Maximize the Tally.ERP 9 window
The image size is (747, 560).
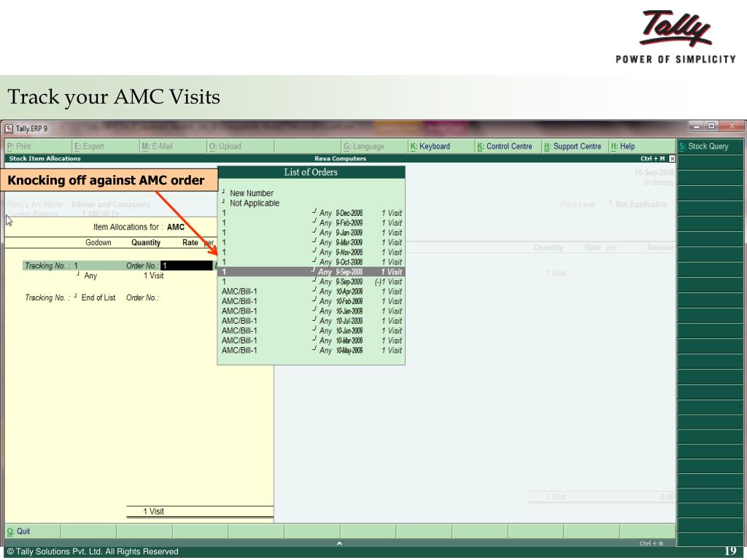coord(711,126)
